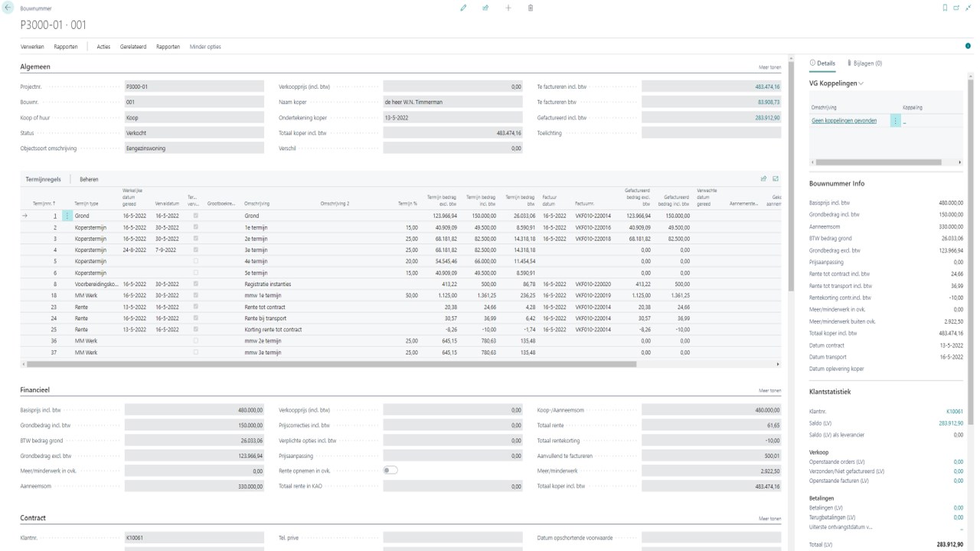This screenshot has height=551, width=980.
Task: Open the first Rapporten menu next to Verwerken
Action: 66,47
